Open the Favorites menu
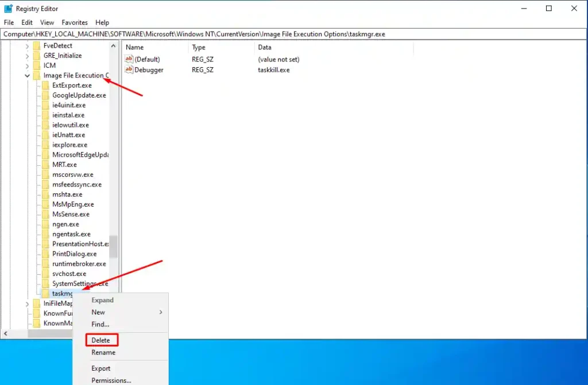Image resolution: width=588 pixels, height=385 pixels. 74,22
